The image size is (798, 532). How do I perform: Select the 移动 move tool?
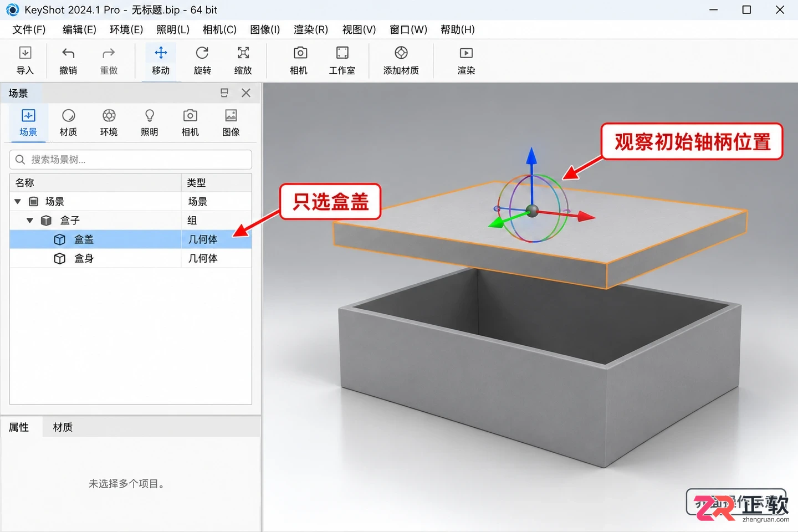tap(161, 60)
